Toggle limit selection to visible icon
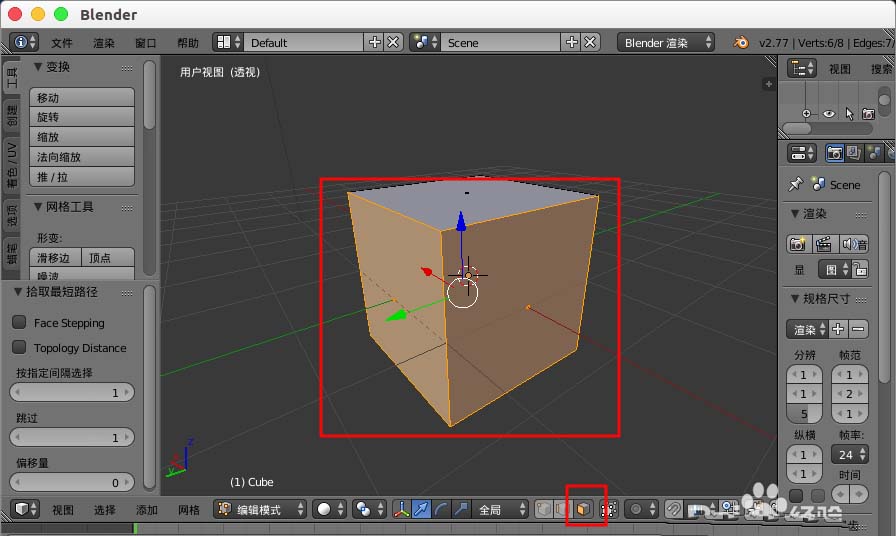 tap(609, 509)
